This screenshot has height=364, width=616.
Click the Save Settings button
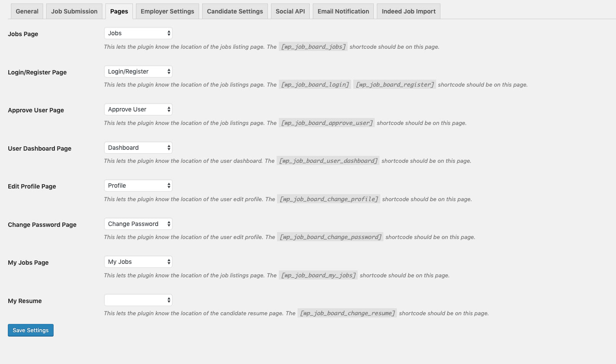click(30, 330)
